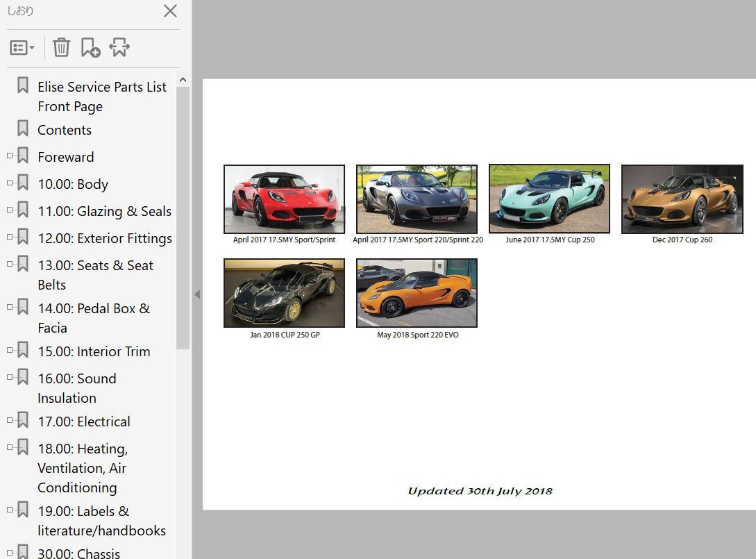756x559 pixels.
Task: Click bookmark icon beside 30.00: Chassis
Action: pyautogui.click(x=23, y=552)
